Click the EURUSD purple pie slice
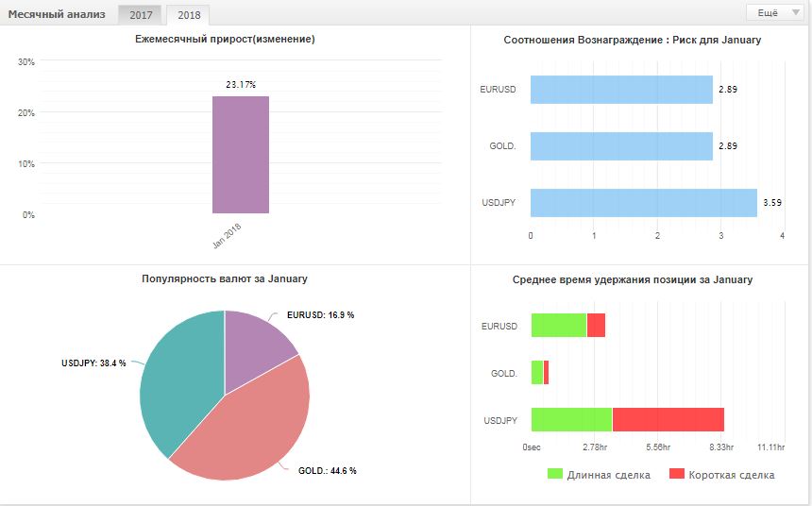 click(x=253, y=347)
